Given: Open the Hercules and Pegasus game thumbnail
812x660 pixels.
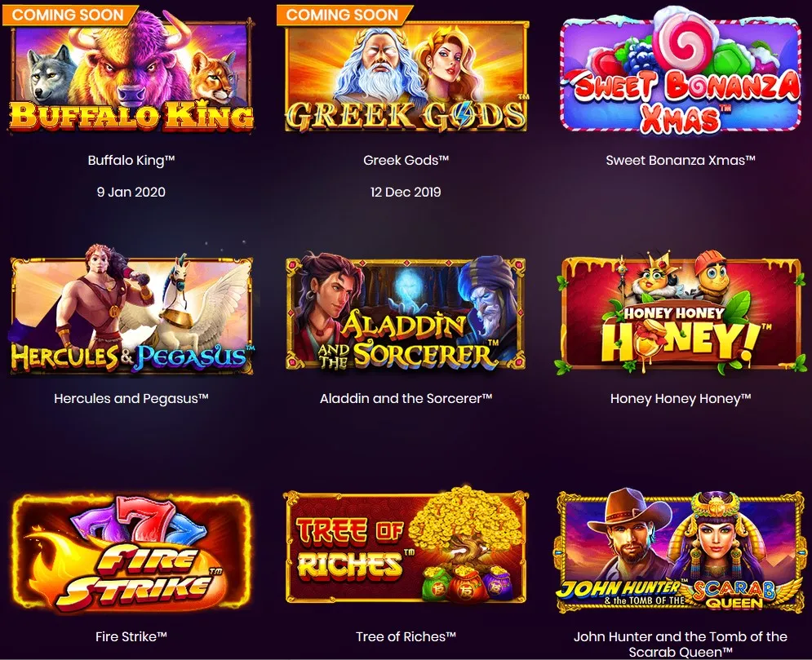Looking at the screenshot, I should pyautogui.click(x=131, y=311).
